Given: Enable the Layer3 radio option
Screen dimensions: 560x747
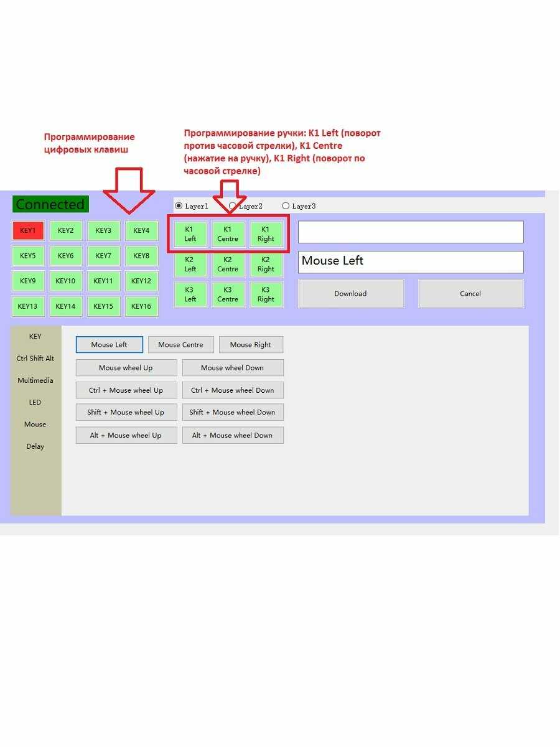Looking at the screenshot, I should pyautogui.click(x=286, y=206).
